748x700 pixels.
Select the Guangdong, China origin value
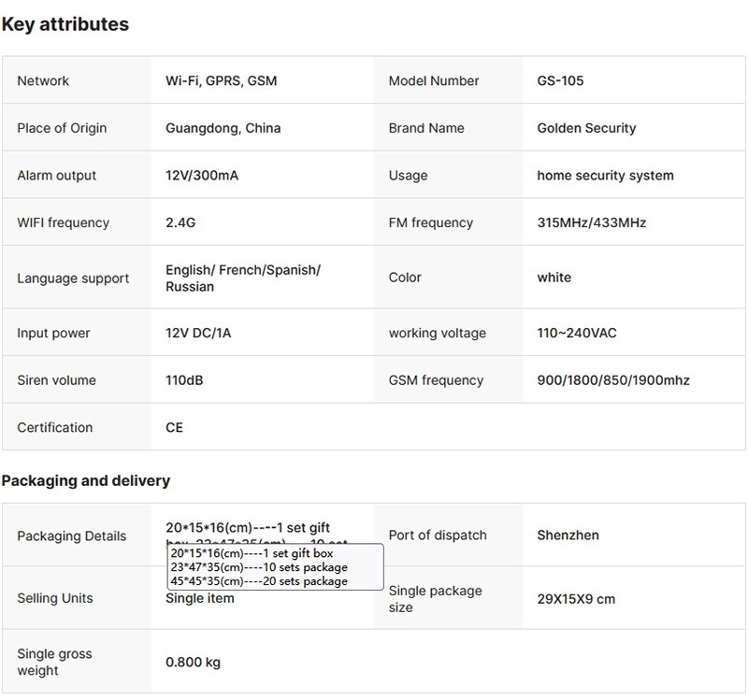pyautogui.click(x=223, y=128)
